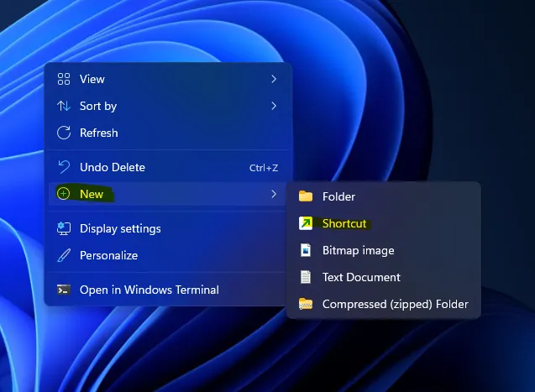Click the zipped folder icon
This screenshot has height=392, width=535.
coord(306,304)
